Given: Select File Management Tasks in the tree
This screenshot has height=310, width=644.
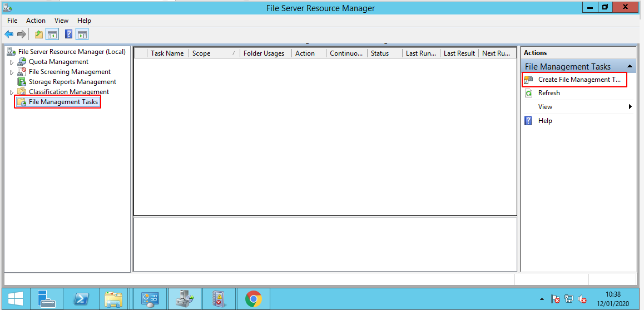Looking at the screenshot, I should click(x=63, y=102).
